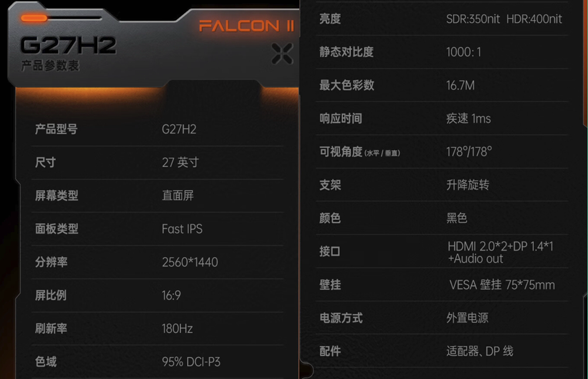Click the orange pill indicator at top
Screen dimensions: 588x379
[34, 18]
